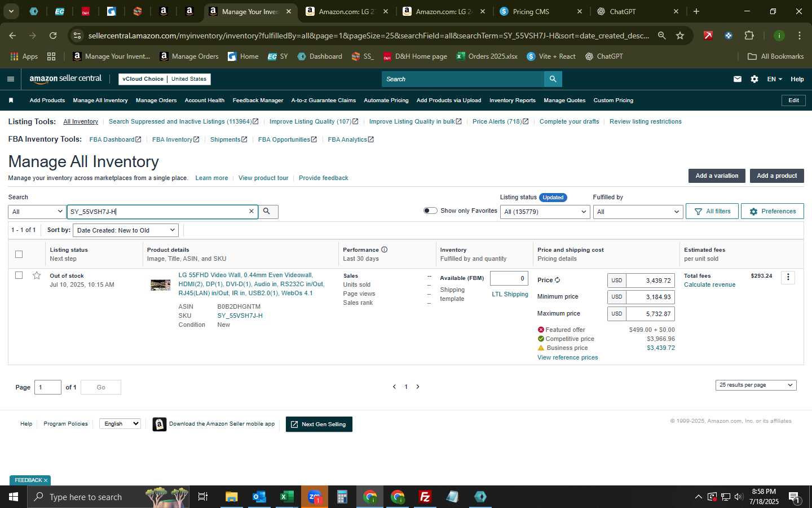812x508 pixels.
Task: Open the Preferences button
Action: pos(773,211)
